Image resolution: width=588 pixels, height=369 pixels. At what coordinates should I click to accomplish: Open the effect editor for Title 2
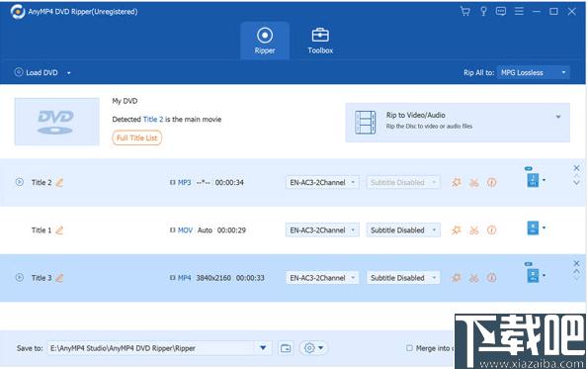point(456,182)
